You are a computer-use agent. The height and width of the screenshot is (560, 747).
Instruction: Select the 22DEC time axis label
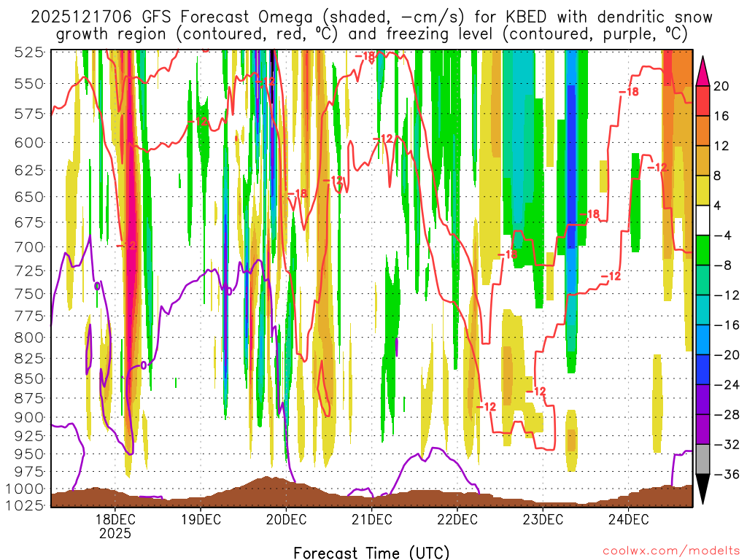tap(457, 519)
